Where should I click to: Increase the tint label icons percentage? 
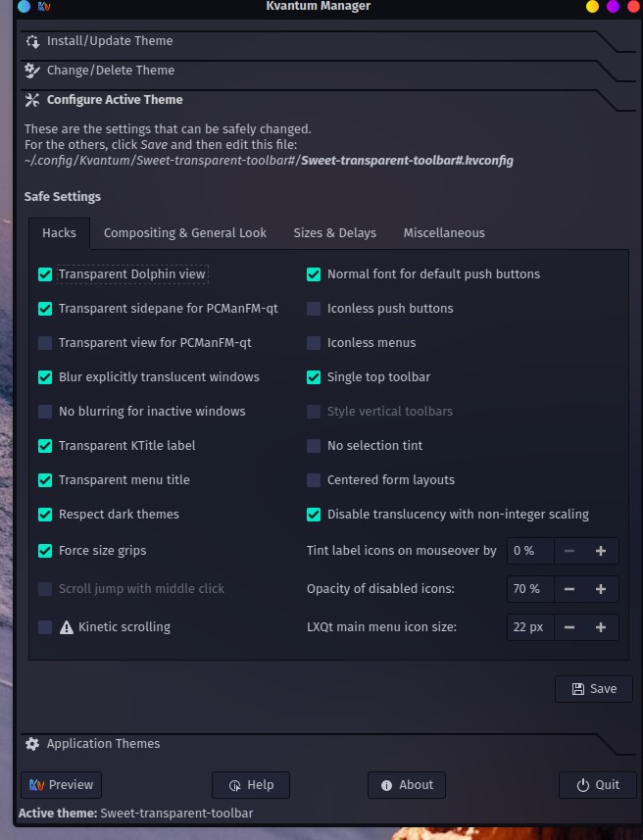(x=601, y=551)
